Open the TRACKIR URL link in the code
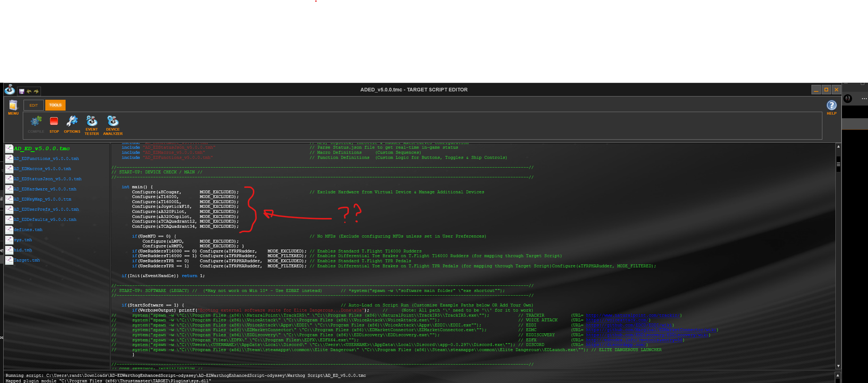Screen dimensions: 868x383 pos(634,316)
